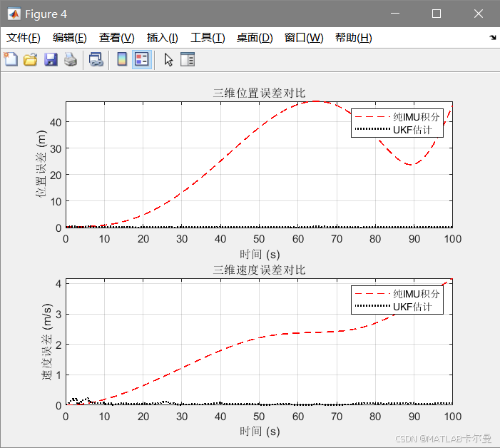Open the 编辑(E) menu

[x=70, y=38]
